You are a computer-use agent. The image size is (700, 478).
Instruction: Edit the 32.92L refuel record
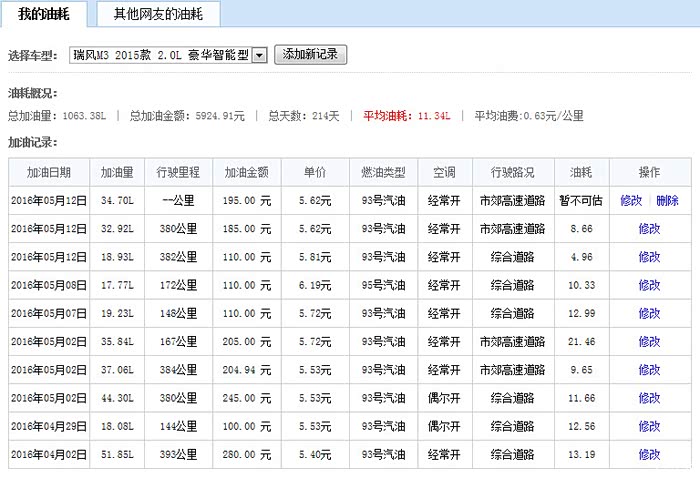pos(649,229)
